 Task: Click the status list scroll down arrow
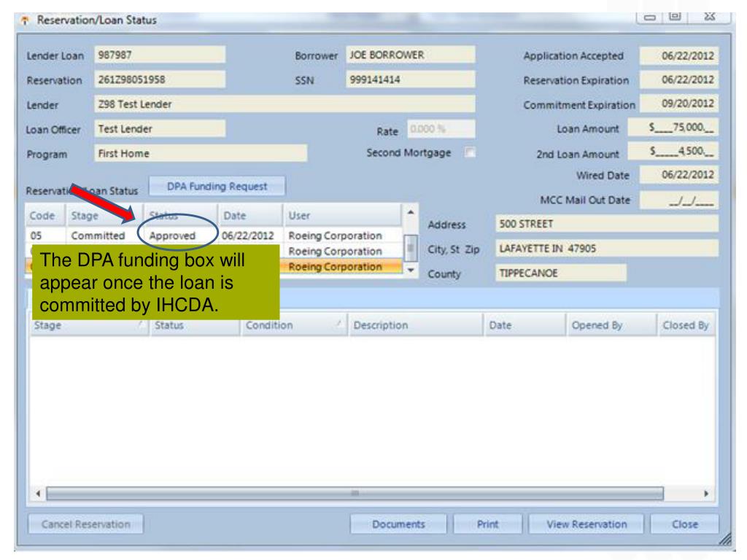(411, 270)
